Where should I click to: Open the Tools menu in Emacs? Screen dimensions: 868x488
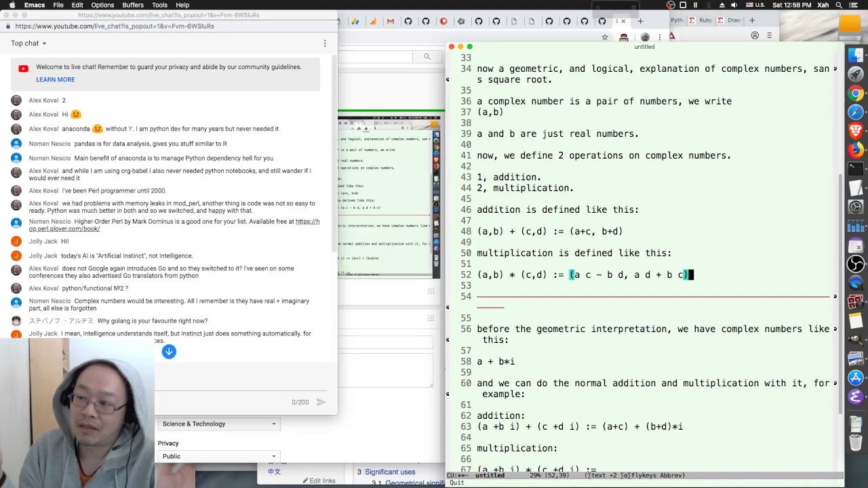click(x=160, y=5)
